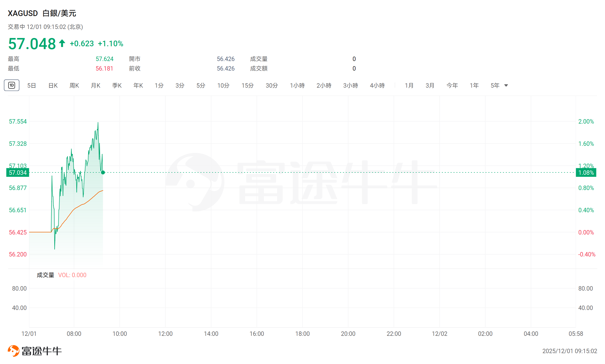Click the green up arrow beside the price
The width and height of the screenshot is (605, 364).
click(62, 43)
